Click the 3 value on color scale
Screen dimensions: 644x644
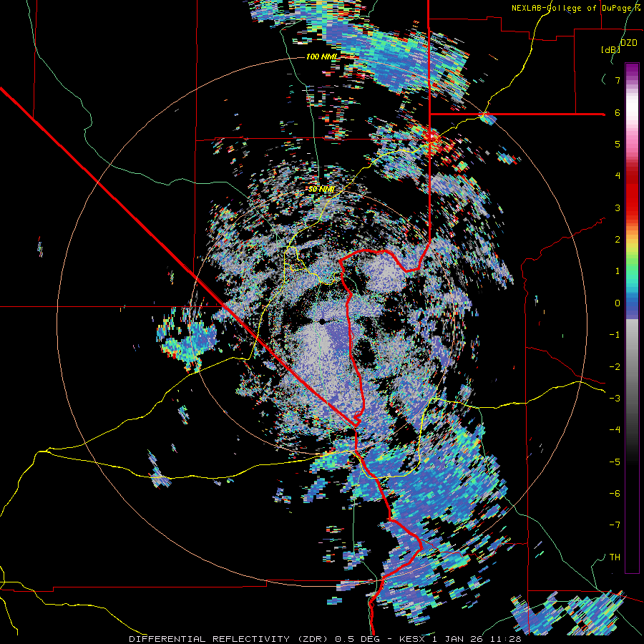tap(618, 208)
